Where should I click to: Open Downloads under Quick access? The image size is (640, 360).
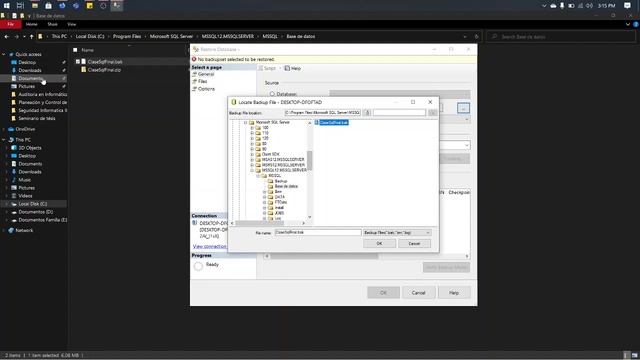30,70
